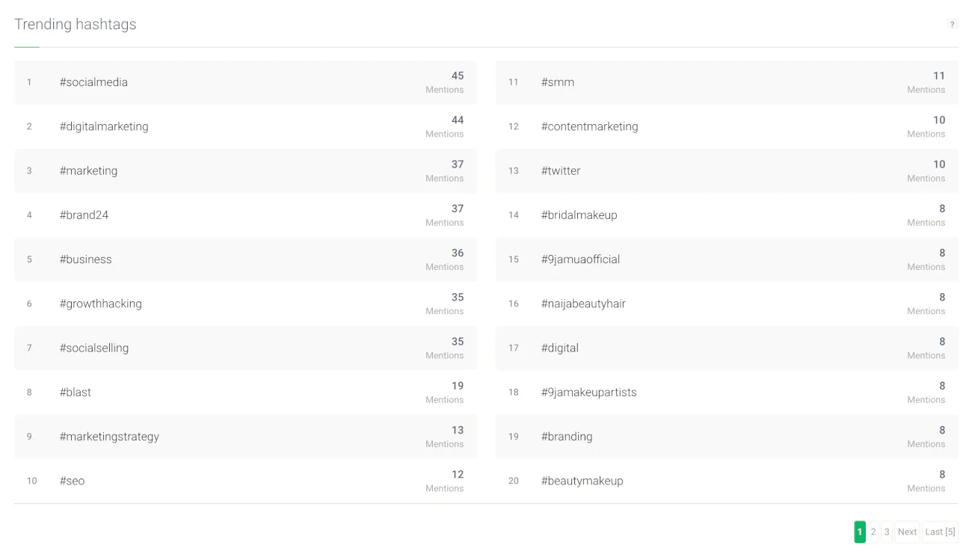Click the #marketing hashtag row
Image resolution: width=972 pixels, height=560 pixels.
pos(88,170)
